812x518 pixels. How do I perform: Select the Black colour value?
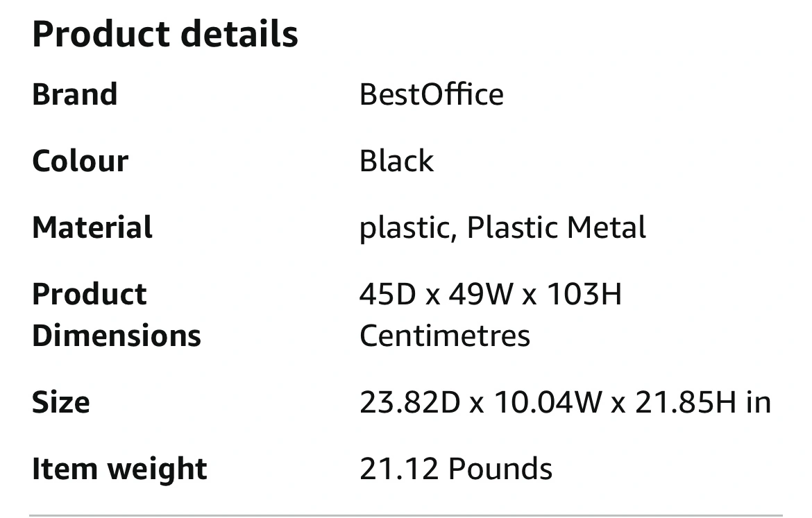point(396,161)
